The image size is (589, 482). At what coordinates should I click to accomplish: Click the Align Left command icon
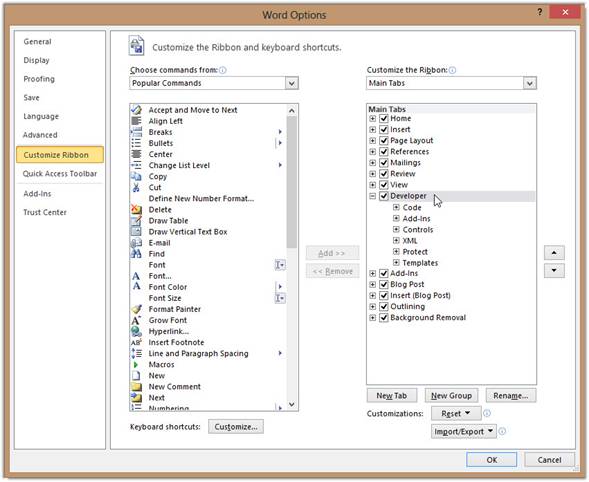pyautogui.click(x=136, y=121)
